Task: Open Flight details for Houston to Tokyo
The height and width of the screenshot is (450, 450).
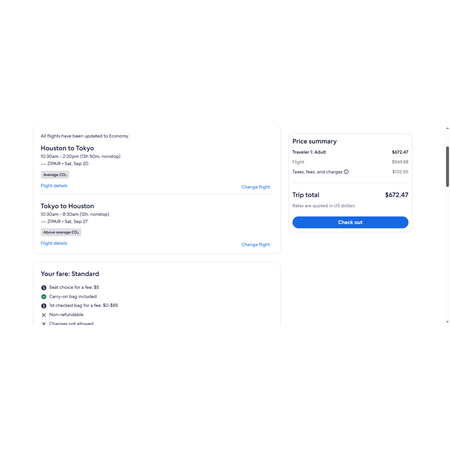Action: coord(54,186)
